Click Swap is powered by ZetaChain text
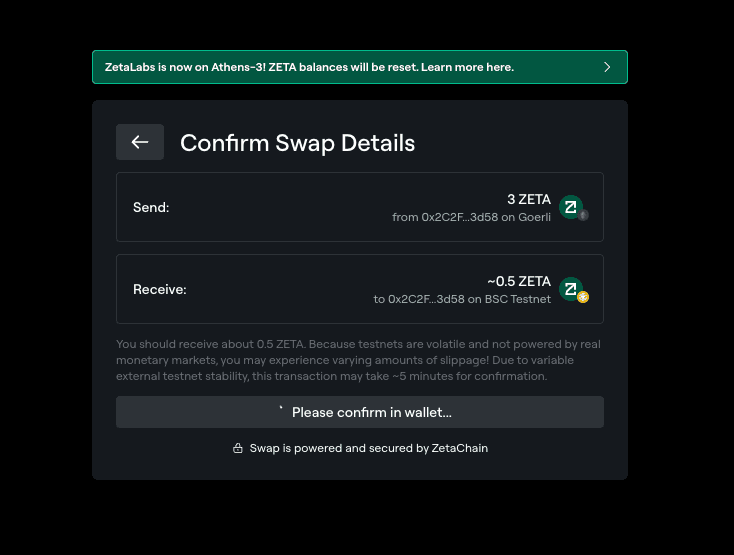Image resolution: width=734 pixels, height=555 pixels. coord(369,448)
